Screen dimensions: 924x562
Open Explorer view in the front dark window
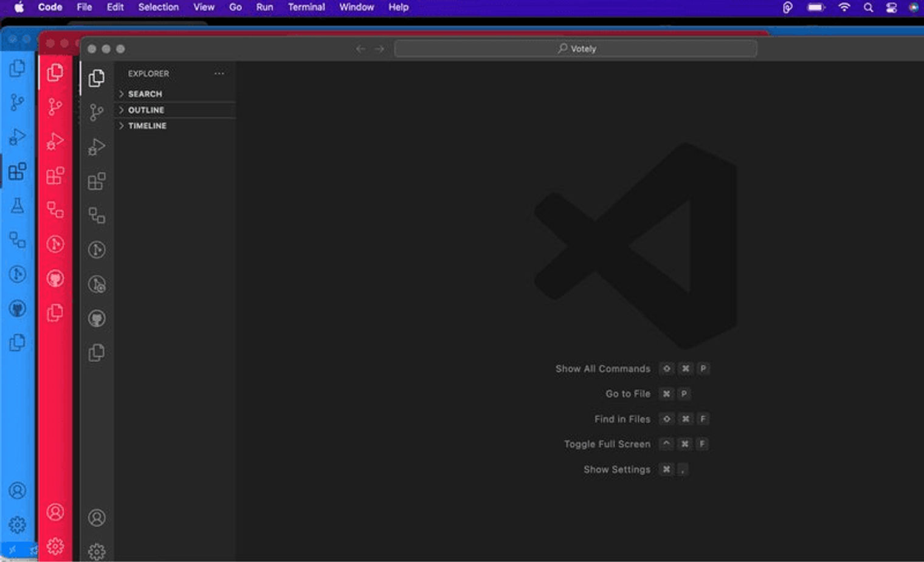pyautogui.click(x=97, y=78)
